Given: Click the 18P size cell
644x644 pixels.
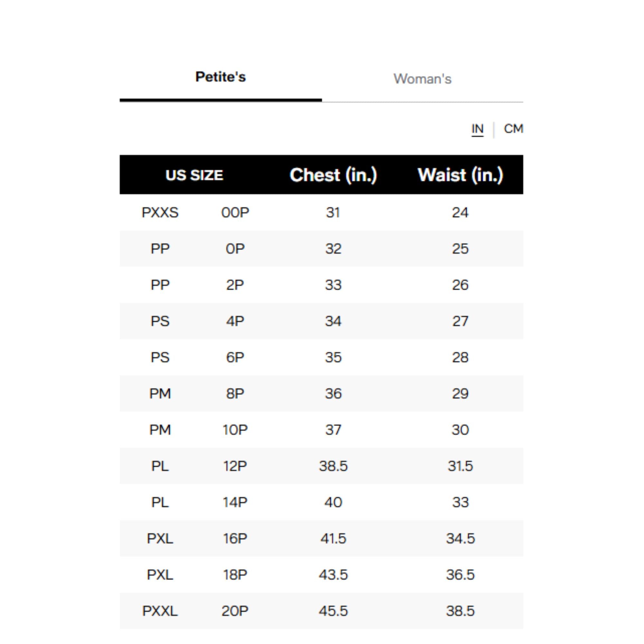Looking at the screenshot, I should [235, 575].
